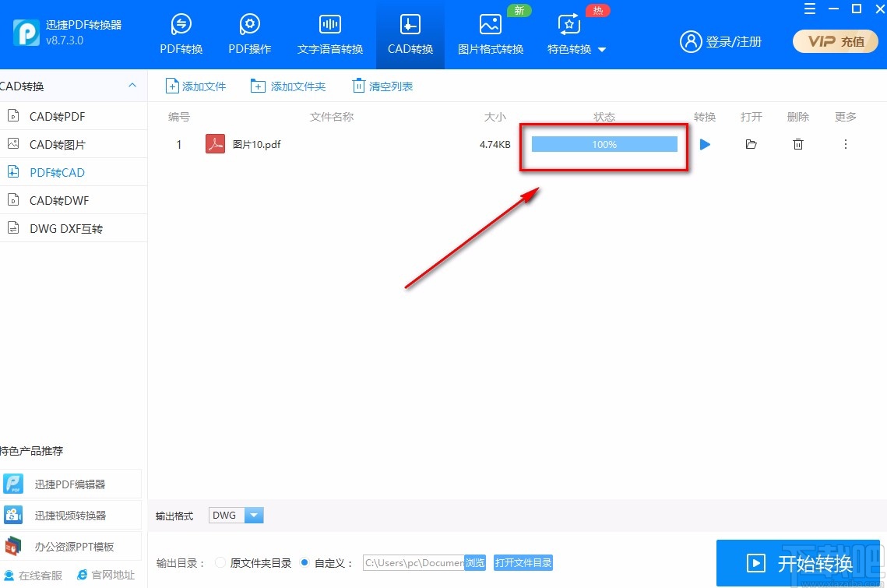Open the output folder for 图片10.pdf
Image resolution: width=887 pixels, height=588 pixels.
[751, 144]
